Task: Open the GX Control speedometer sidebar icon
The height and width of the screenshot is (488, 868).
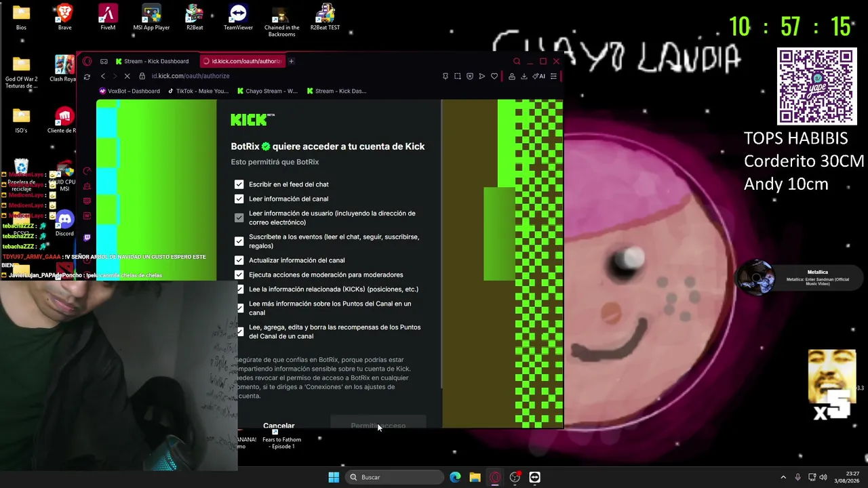Action: pos(87,171)
